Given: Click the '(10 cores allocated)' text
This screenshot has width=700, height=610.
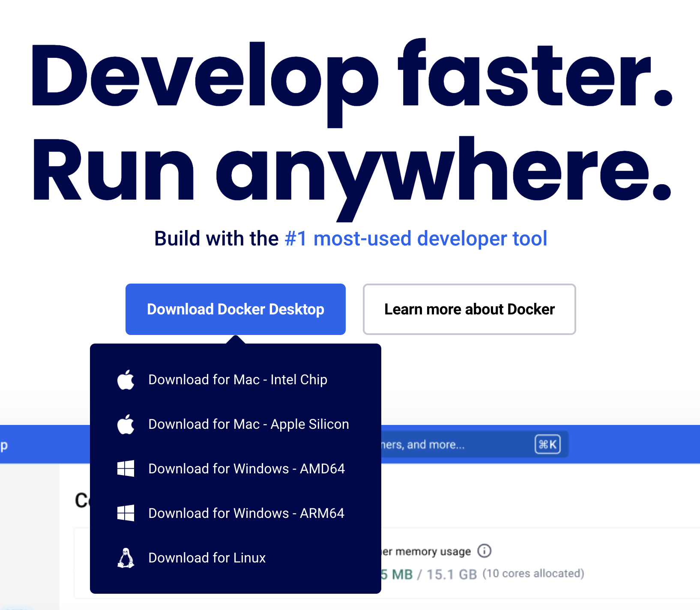Looking at the screenshot, I should click(x=533, y=574).
